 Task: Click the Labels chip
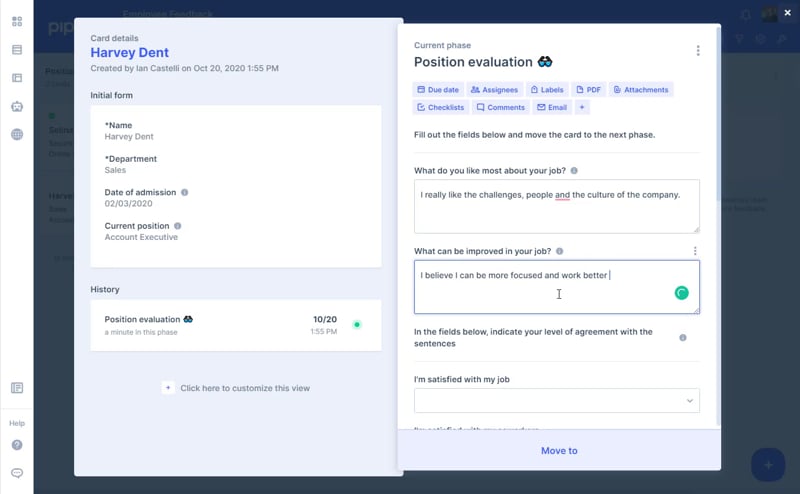tap(548, 90)
